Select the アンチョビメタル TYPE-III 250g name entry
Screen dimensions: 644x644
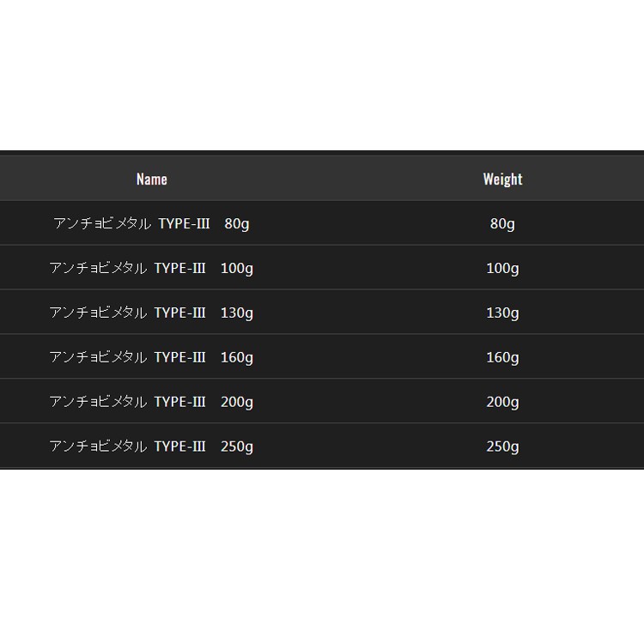click(x=151, y=447)
